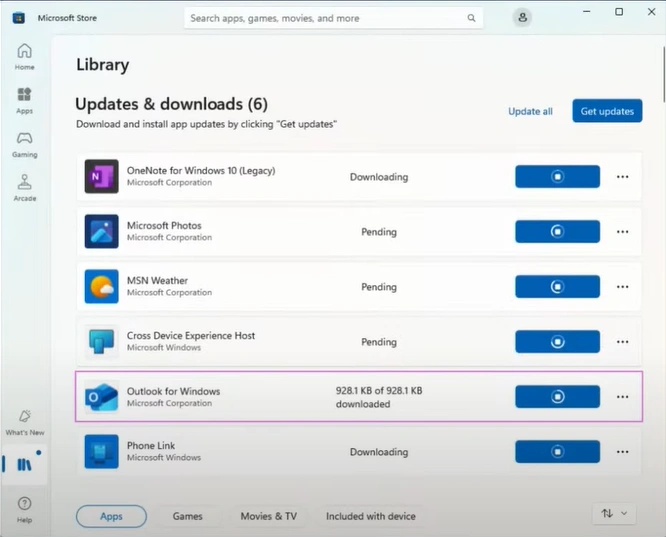Open more options for Cross Device Experience Host

coord(622,342)
